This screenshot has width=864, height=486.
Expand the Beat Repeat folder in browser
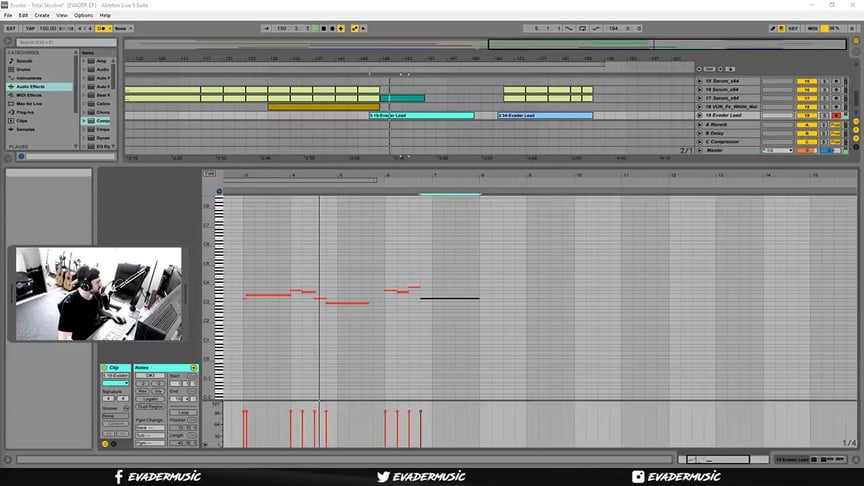[84, 95]
